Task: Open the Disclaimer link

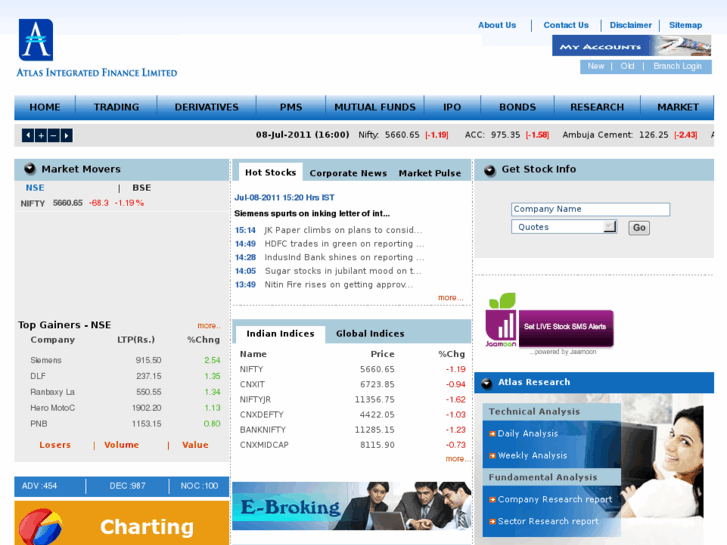Action: pyautogui.click(x=631, y=25)
